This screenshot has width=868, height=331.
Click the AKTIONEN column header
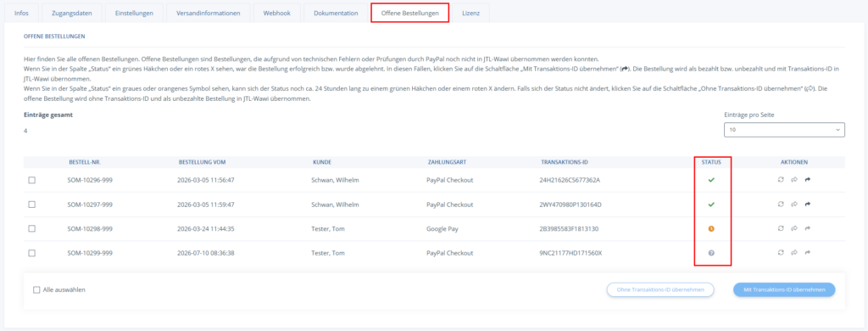[793, 162]
